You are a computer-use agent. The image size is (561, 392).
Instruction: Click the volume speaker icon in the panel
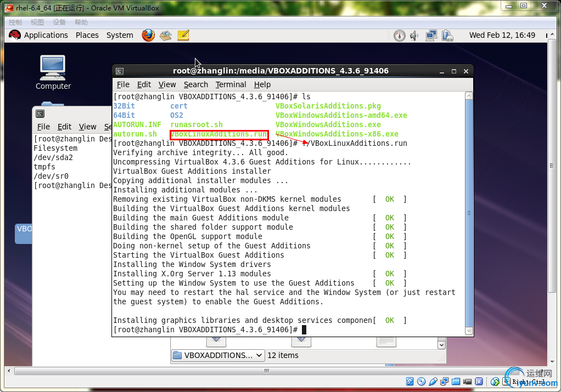(414, 36)
